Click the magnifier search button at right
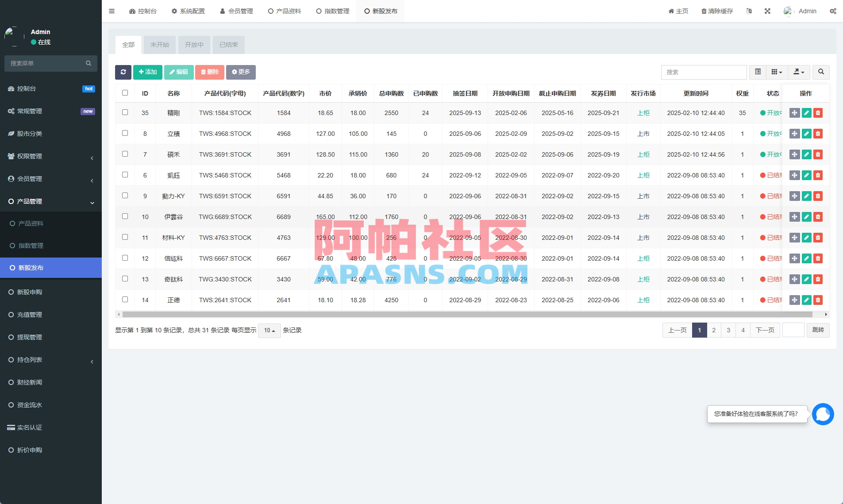843x504 pixels. pyautogui.click(x=821, y=72)
